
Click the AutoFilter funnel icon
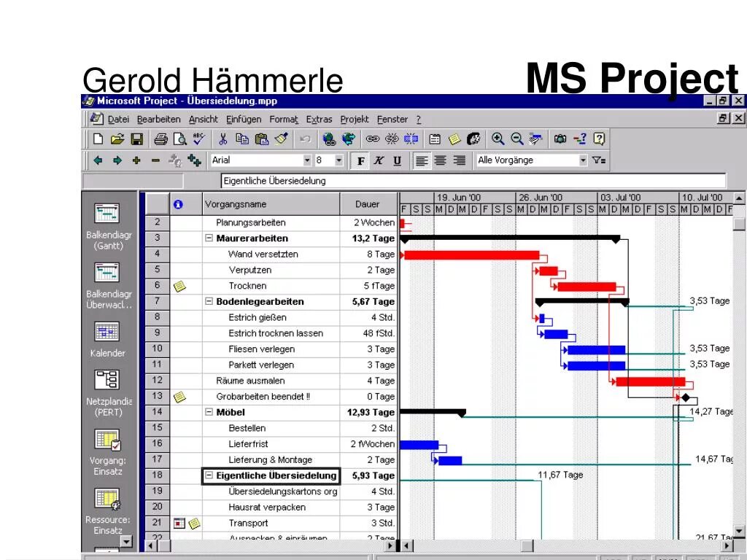(599, 160)
